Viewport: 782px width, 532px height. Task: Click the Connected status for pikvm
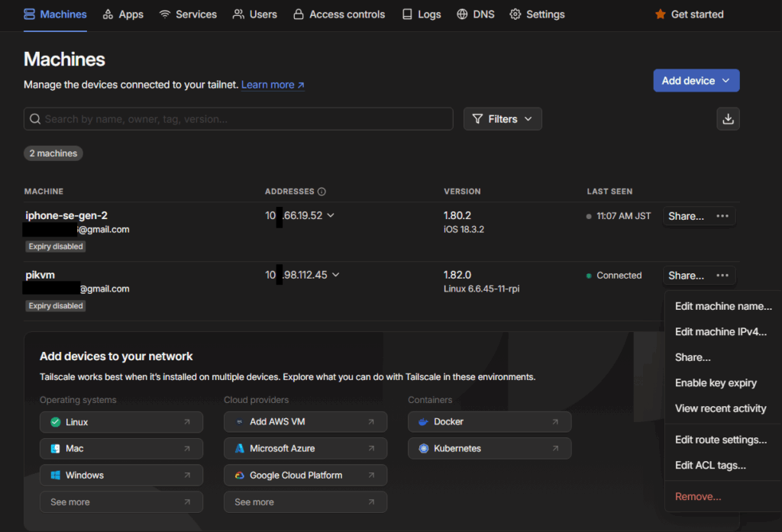tap(619, 276)
